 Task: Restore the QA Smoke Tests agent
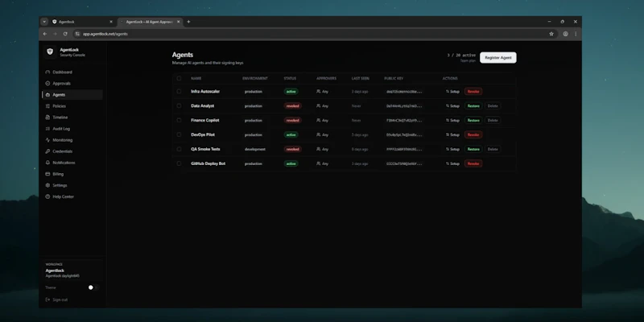(473, 149)
